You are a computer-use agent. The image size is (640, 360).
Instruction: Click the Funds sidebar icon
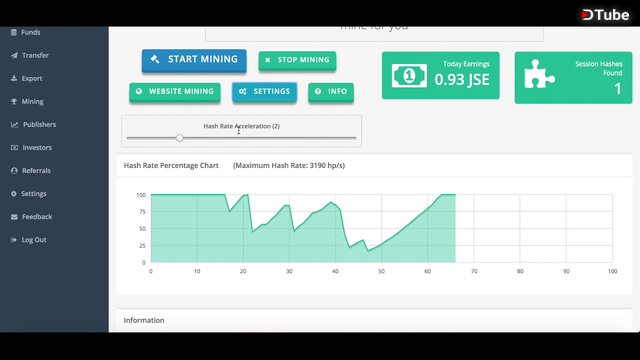click(14, 32)
